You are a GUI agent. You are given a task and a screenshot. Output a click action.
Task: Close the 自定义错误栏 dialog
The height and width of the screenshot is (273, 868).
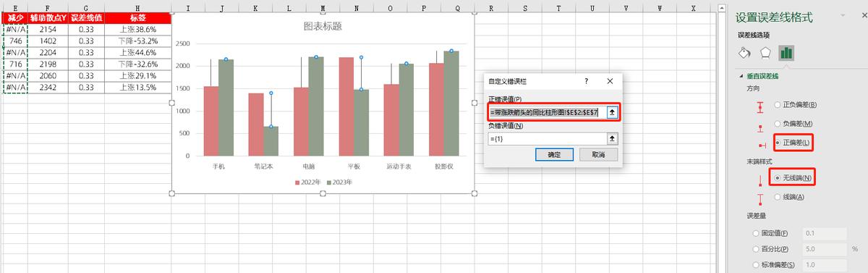610,82
